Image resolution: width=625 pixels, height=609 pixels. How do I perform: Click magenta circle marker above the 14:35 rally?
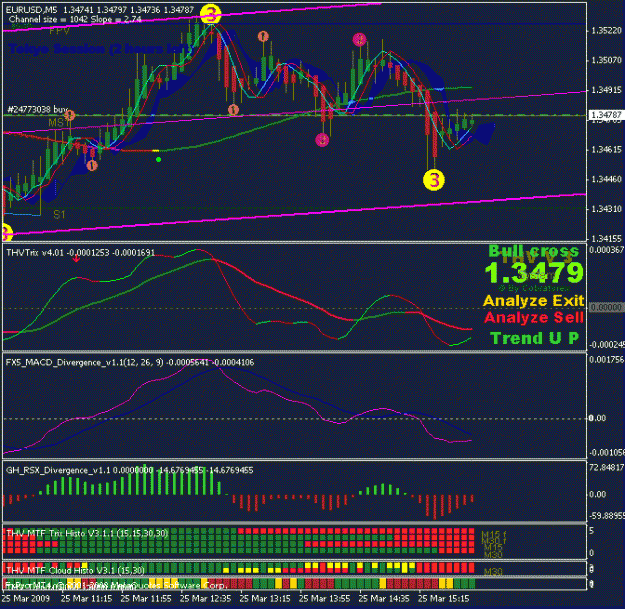click(x=359, y=40)
